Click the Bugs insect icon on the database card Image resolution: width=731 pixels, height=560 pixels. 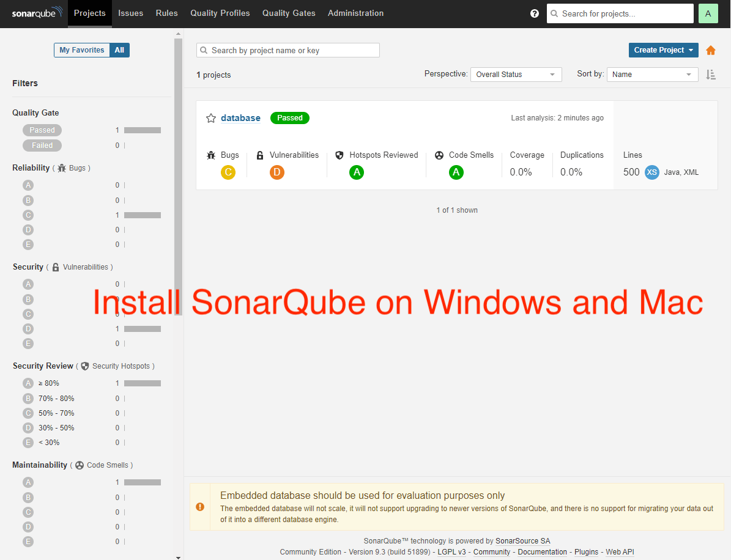point(211,155)
